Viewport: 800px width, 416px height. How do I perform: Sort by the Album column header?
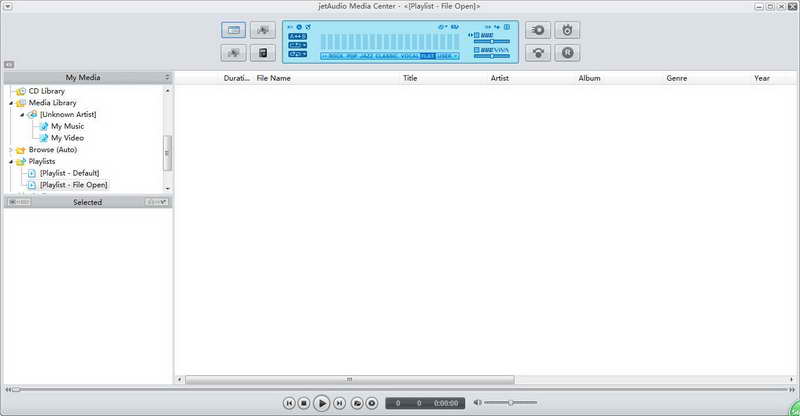589,78
